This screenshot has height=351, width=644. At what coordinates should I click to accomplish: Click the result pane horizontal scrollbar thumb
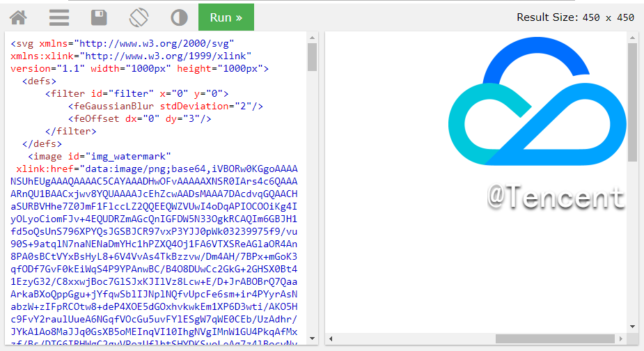pyautogui.click(x=555, y=338)
